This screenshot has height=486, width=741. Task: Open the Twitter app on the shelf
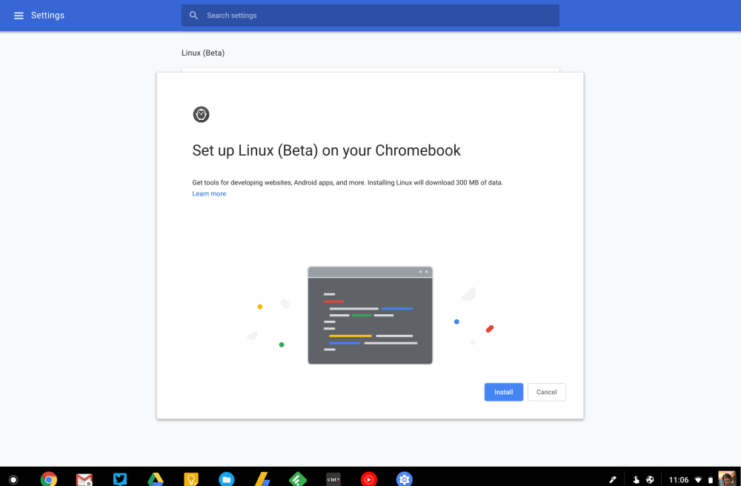pos(120,478)
